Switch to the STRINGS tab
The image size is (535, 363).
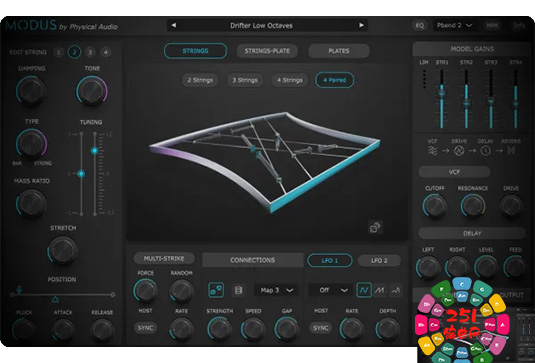tap(195, 51)
